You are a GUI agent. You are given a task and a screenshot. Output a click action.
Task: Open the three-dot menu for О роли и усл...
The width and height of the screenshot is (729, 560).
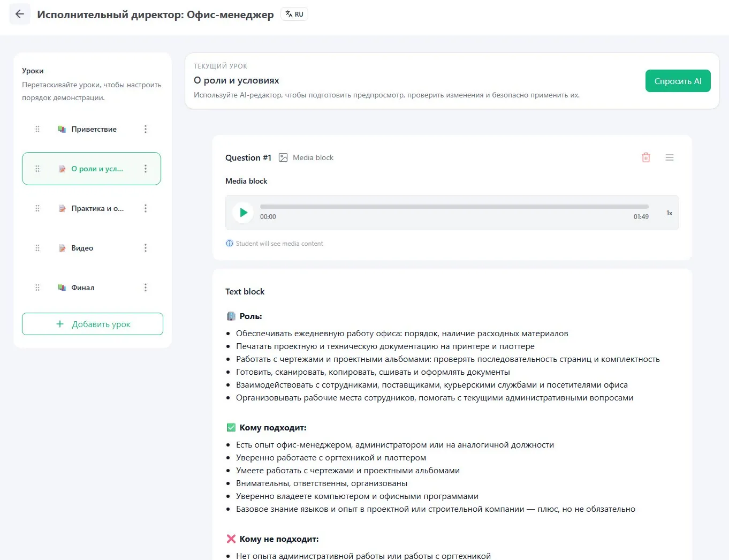146,169
